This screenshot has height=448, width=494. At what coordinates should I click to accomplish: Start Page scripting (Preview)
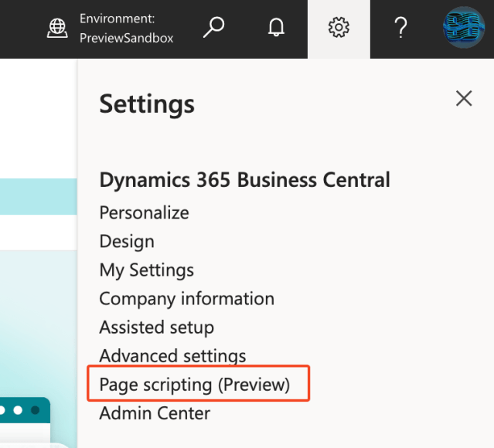(194, 385)
